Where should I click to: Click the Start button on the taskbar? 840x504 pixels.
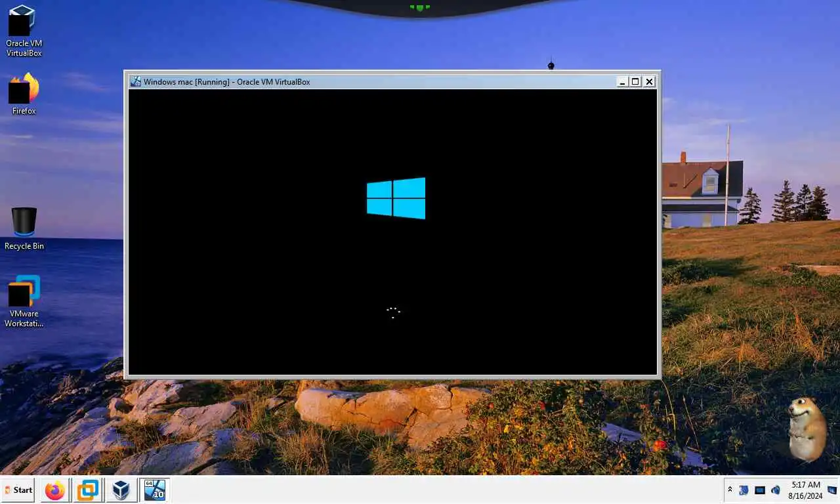click(x=18, y=490)
